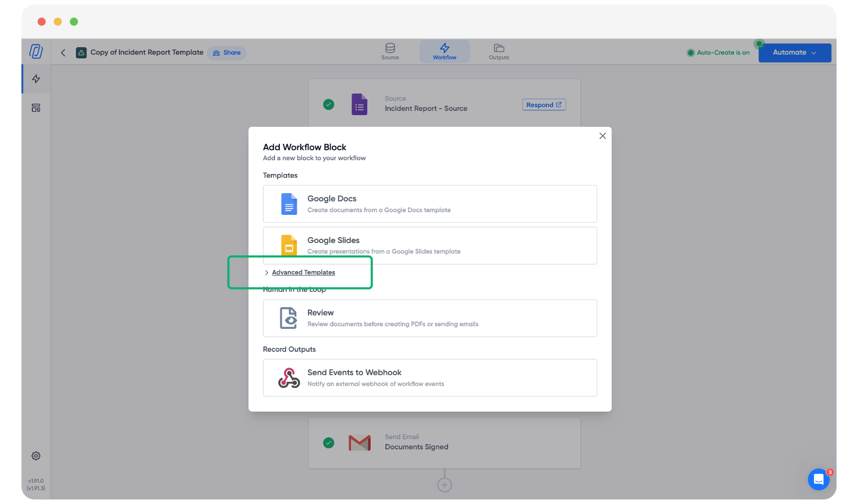Viewport: 858px width, 504px height.
Task: Open the chat support bubble
Action: (818, 479)
